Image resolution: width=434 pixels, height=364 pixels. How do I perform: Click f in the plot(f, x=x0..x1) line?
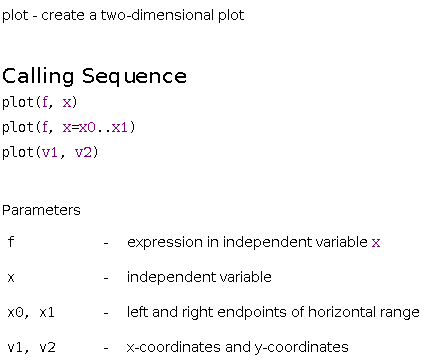[x=45, y=127]
